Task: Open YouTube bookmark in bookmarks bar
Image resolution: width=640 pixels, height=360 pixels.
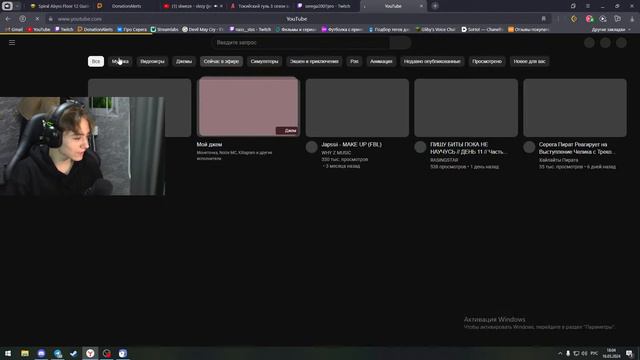Action: click(x=38, y=29)
